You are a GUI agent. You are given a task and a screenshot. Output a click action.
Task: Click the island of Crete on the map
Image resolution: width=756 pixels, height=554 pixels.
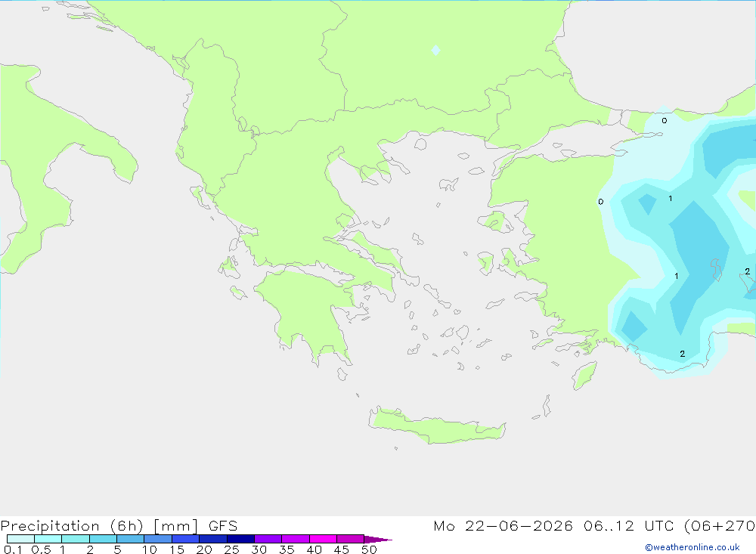click(437, 426)
